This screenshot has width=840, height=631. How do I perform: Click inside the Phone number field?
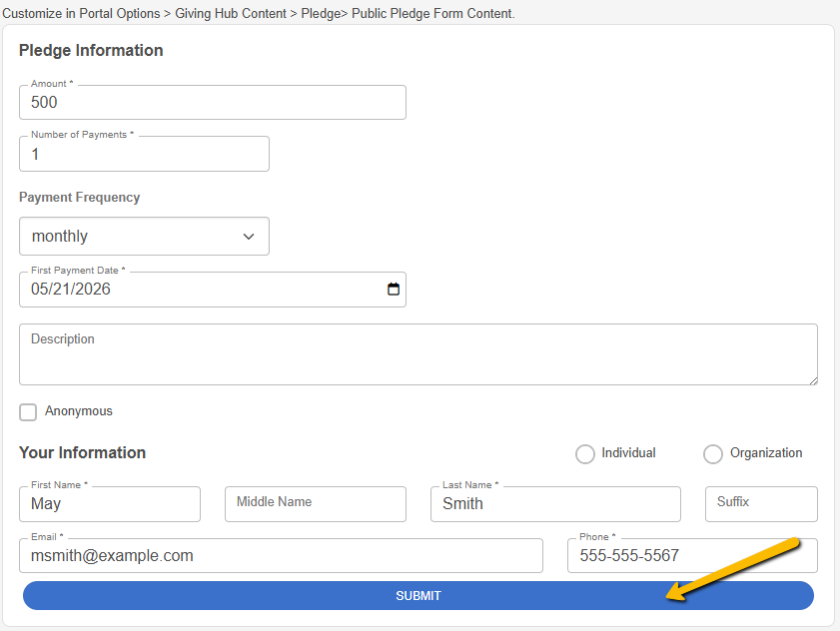point(693,555)
